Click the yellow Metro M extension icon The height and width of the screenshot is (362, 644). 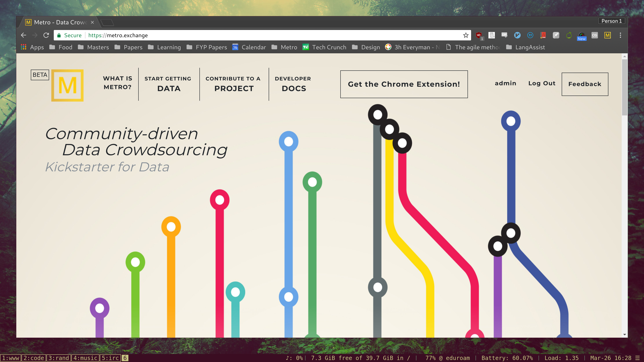(x=608, y=35)
